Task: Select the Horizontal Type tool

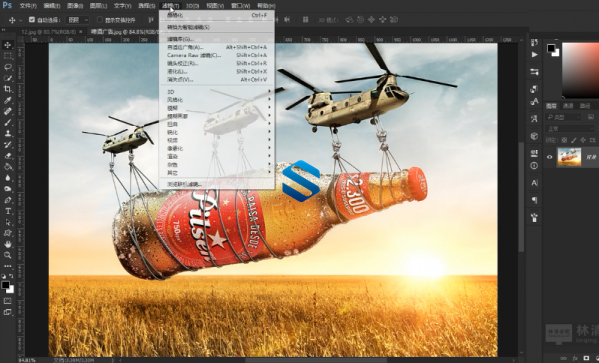Action: point(8,211)
